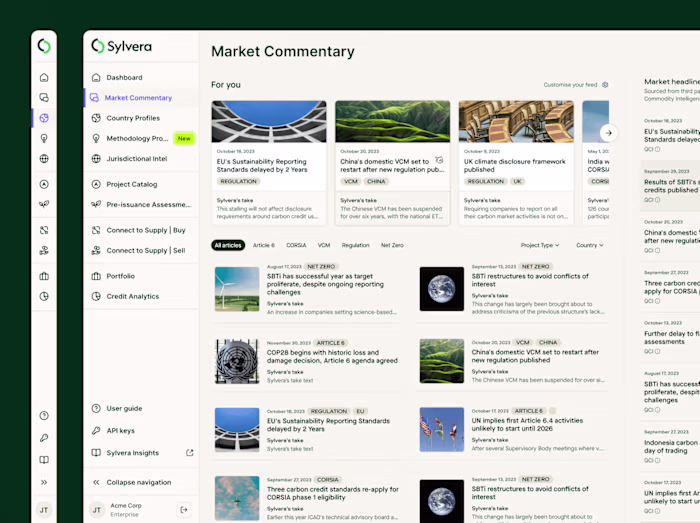Click the Sylvera logo in collapsed rail
This screenshot has width=700, height=523.
[x=44, y=46]
